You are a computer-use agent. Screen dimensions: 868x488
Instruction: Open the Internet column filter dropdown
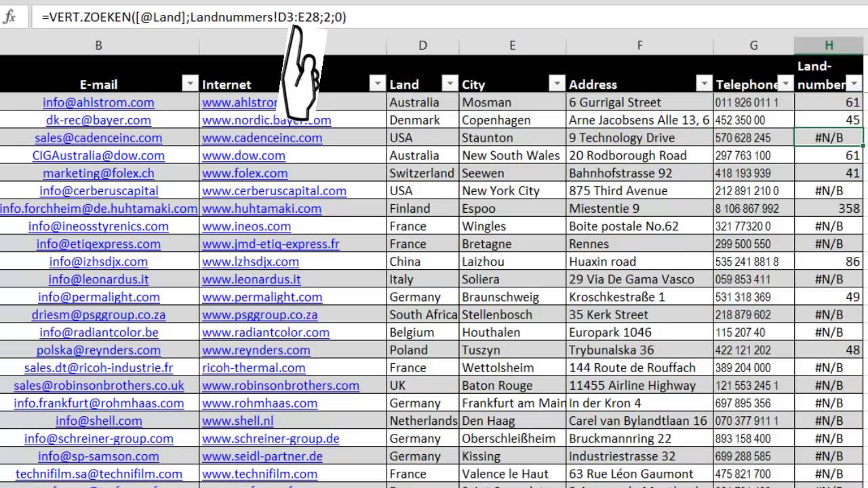[378, 83]
